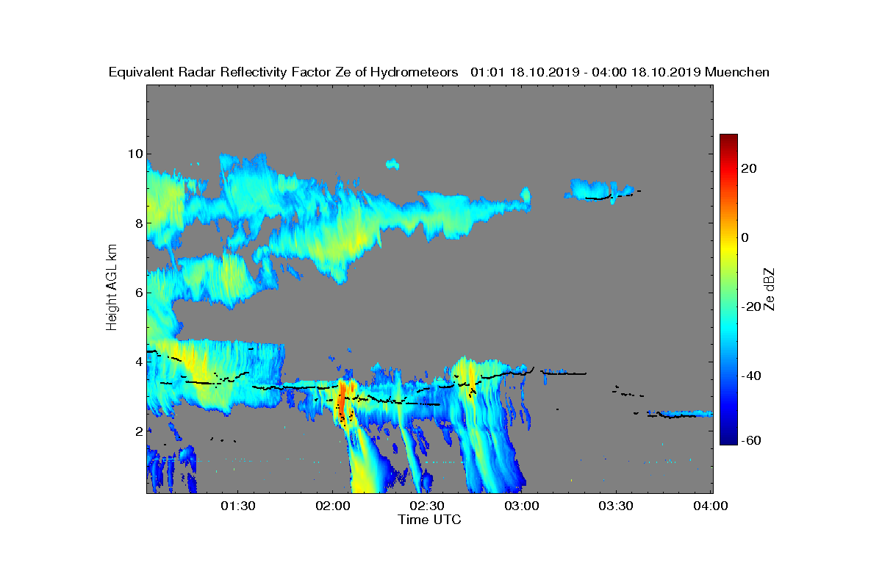Click the colorbar value 0

(x=746, y=237)
